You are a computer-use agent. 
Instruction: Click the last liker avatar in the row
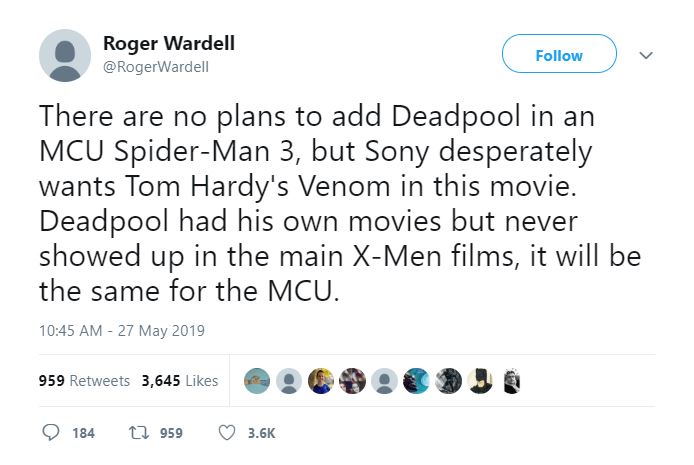coord(512,380)
